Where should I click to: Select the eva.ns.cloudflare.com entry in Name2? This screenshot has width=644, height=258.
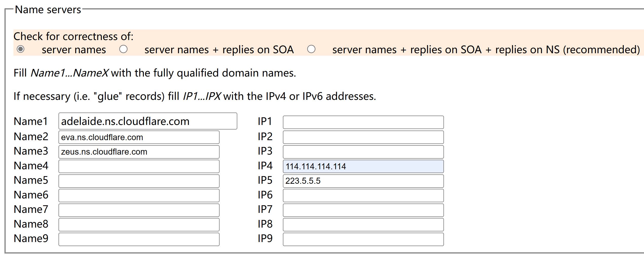[x=139, y=137]
